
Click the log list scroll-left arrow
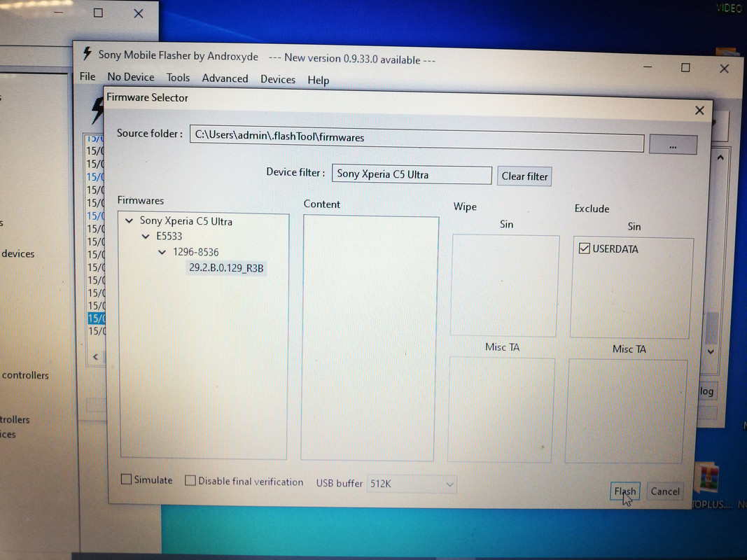[x=95, y=356]
